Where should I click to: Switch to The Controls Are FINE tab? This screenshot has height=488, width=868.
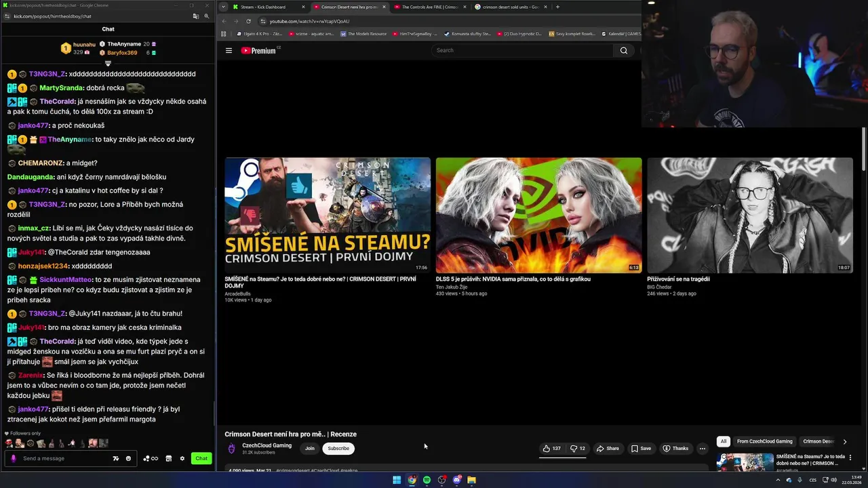tap(431, 7)
